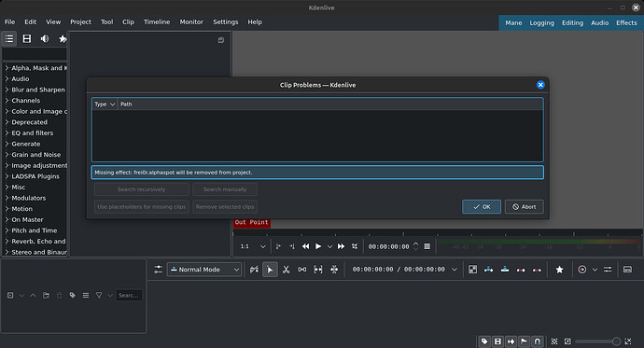Open the 1:1 monitor zoom dropdown

[253, 246]
